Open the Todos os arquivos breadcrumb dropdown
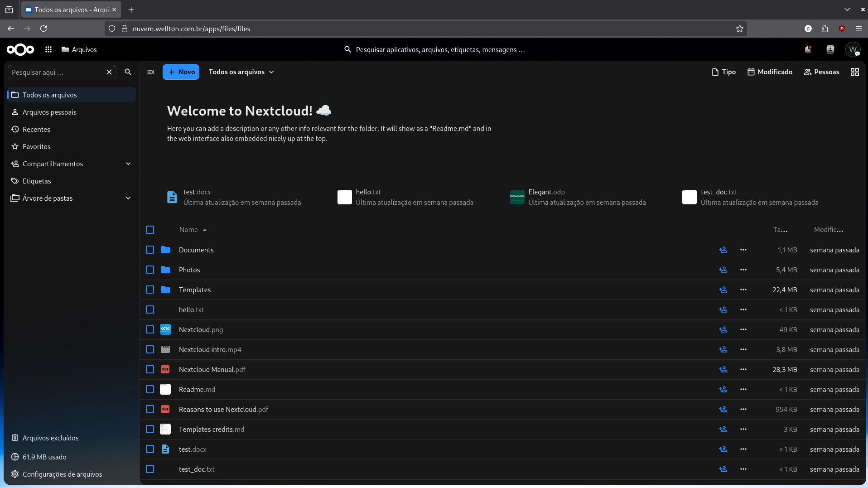The width and height of the screenshot is (868, 488). pyautogui.click(x=241, y=72)
